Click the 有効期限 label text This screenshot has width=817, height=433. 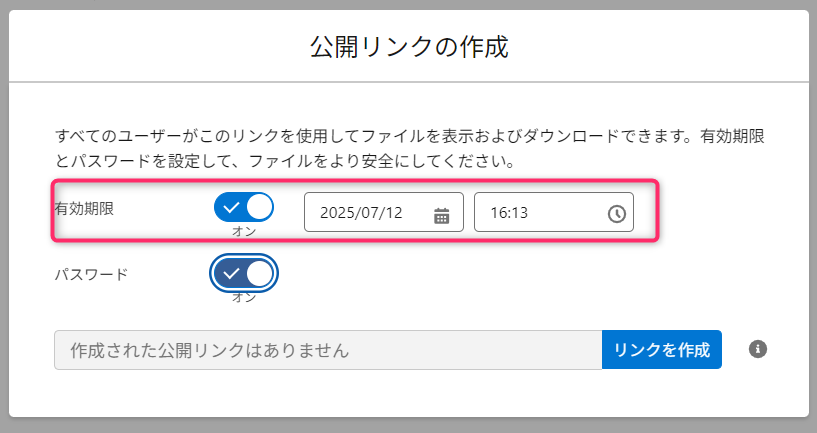pos(85,208)
